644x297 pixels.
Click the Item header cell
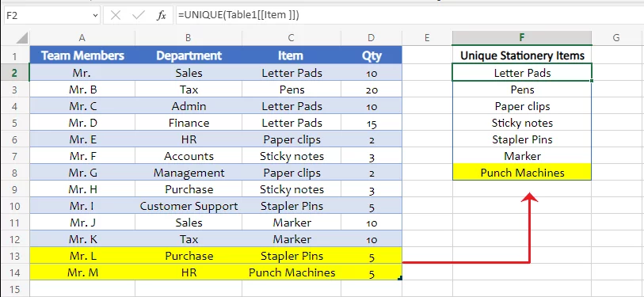[x=292, y=55]
